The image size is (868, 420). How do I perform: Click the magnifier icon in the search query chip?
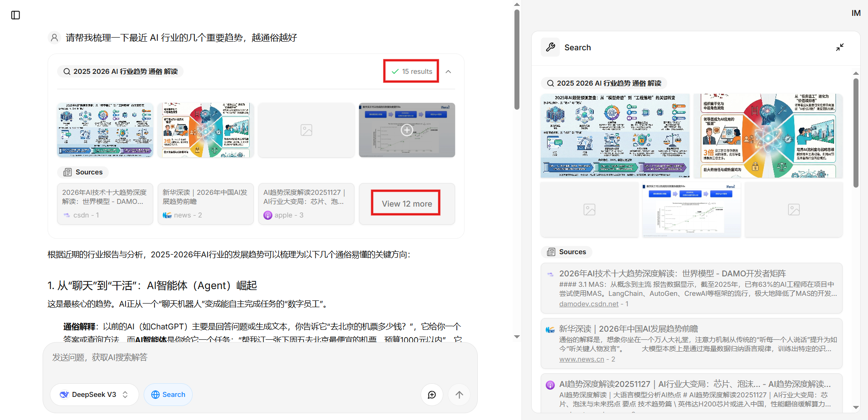(67, 72)
